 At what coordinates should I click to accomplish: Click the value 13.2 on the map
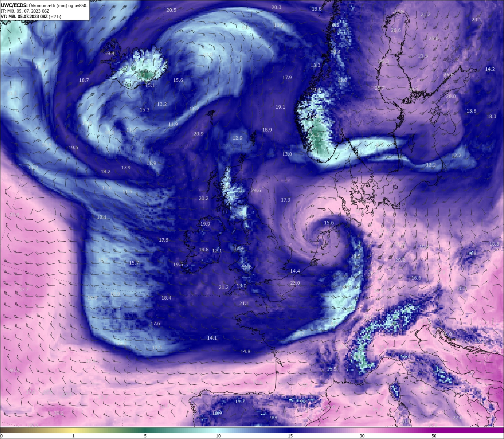(162, 104)
